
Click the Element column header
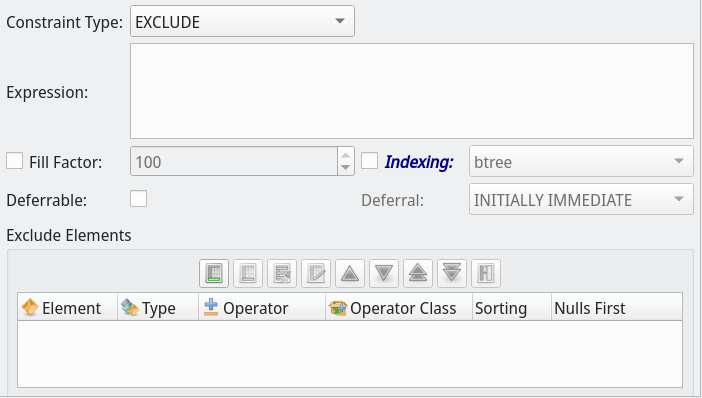tap(68, 308)
